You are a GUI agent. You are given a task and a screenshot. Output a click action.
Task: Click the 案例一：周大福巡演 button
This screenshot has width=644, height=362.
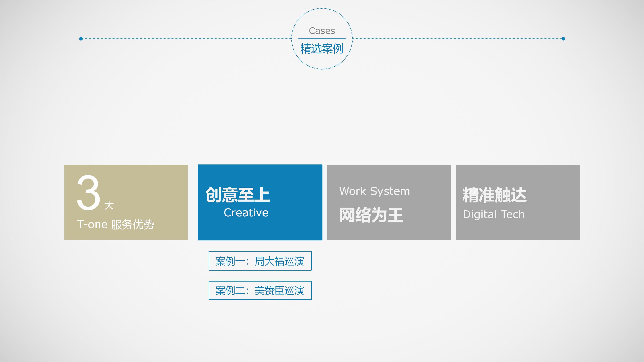tap(260, 261)
